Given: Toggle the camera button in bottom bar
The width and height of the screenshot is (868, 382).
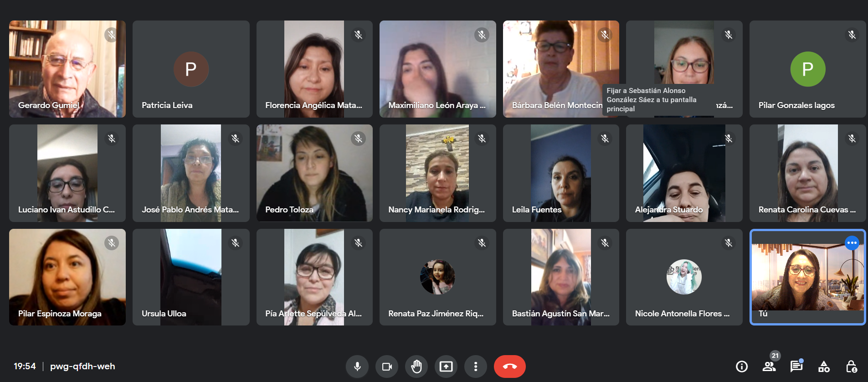Looking at the screenshot, I should point(387,367).
